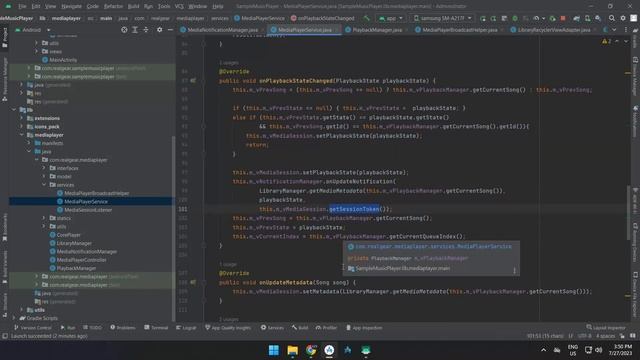Select MediaPlayerService in project tree
The width and height of the screenshot is (640, 360).
pyautogui.click(x=86, y=202)
